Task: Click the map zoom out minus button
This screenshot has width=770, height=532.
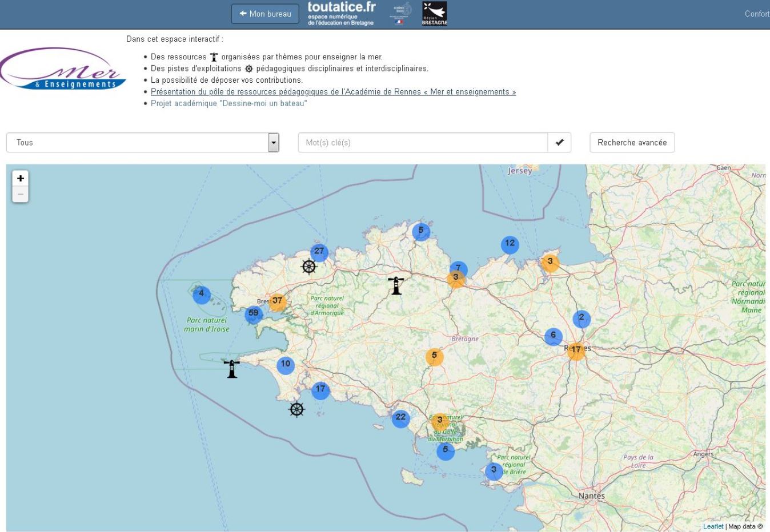Action: coord(21,194)
